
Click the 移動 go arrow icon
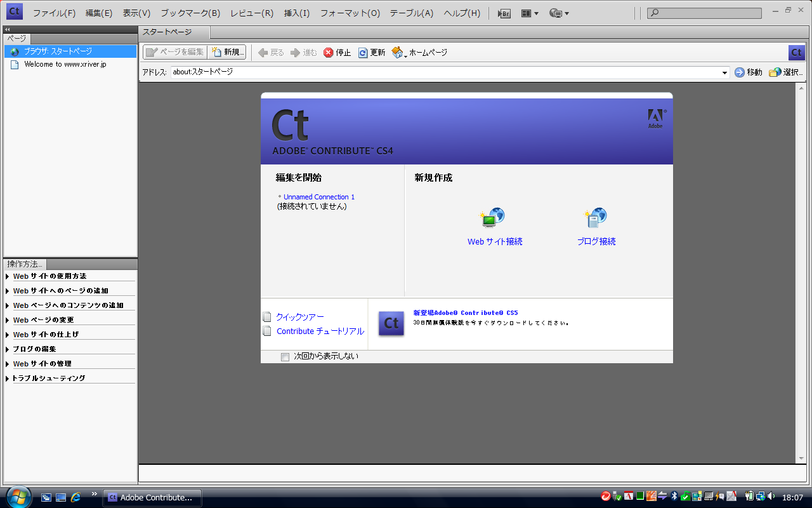click(x=740, y=72)
